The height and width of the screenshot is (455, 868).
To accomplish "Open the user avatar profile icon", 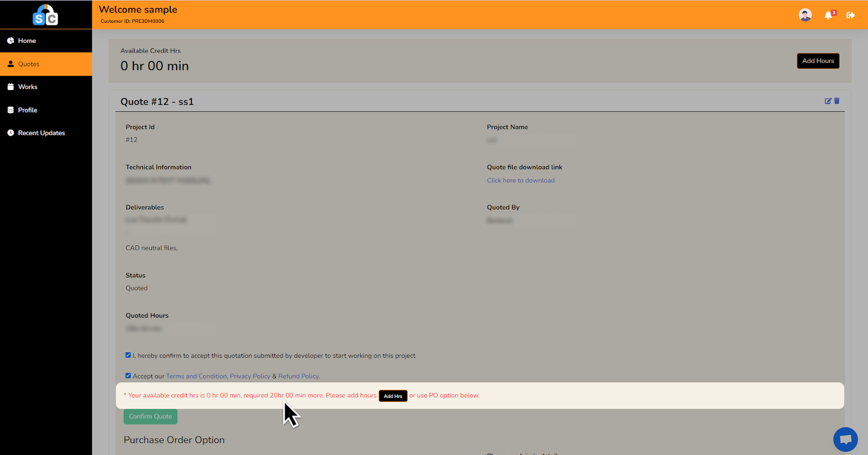I will pos(805,15).
